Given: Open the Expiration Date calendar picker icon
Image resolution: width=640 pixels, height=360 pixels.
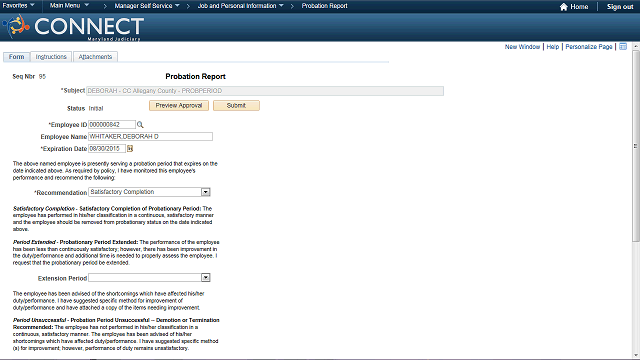Looking at the screenshot, I should click(x=130, y=149).
